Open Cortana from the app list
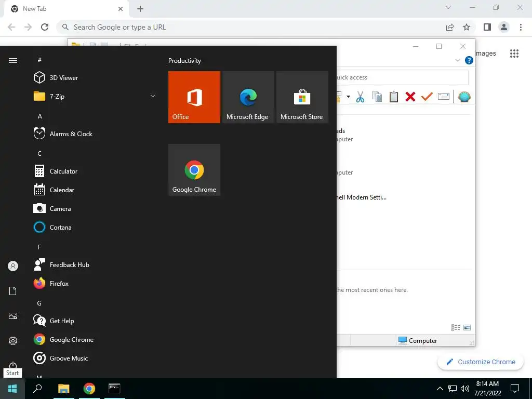The width and height of the screenshot is (532, 399). (x=95, y=228)
